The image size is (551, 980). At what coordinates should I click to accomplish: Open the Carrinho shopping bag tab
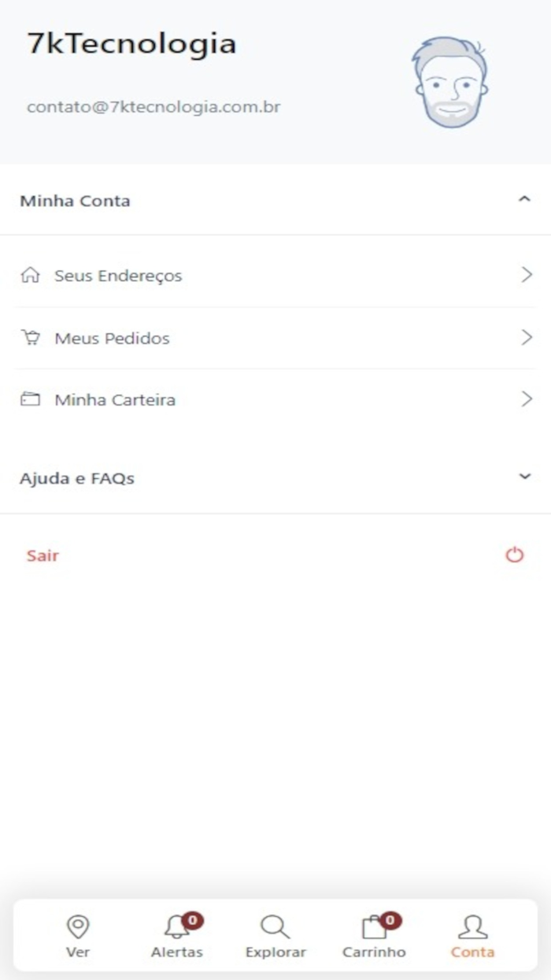(374, 927)
